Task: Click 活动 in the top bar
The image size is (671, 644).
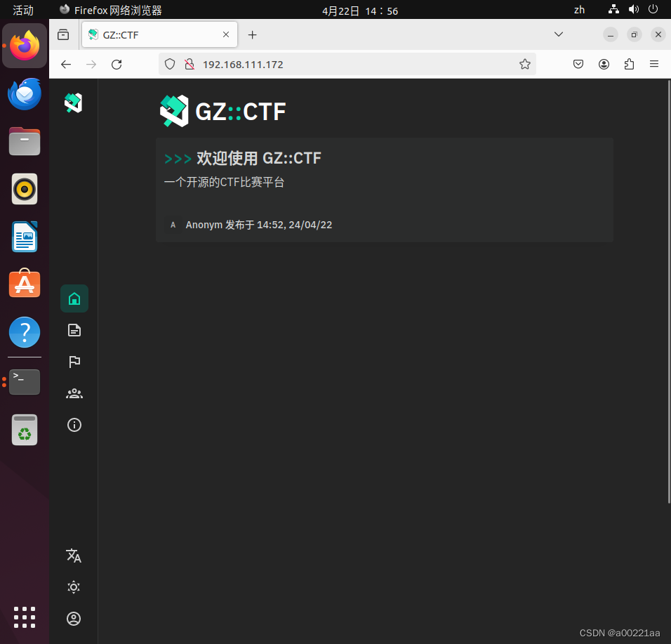Action: [22, 10]
